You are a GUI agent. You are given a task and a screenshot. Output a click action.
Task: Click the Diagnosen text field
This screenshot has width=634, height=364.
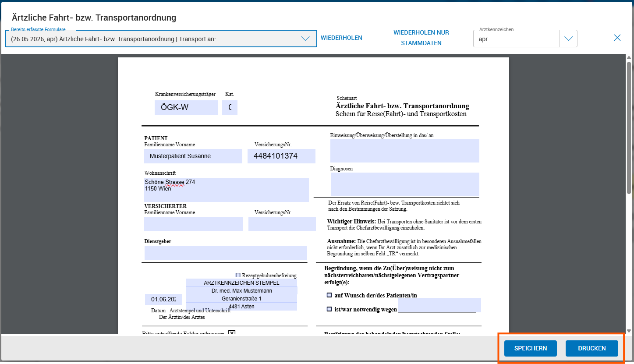405,184
